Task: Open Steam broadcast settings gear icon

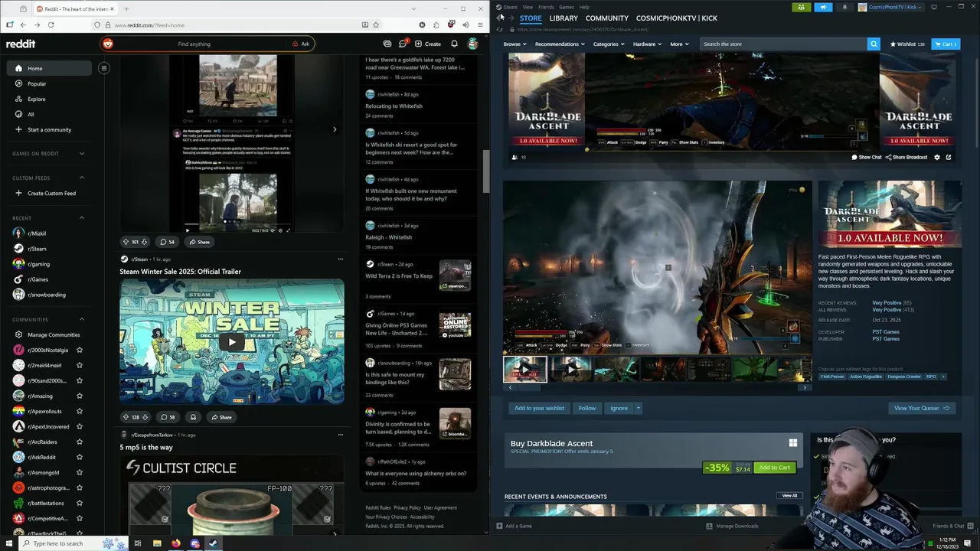Action: [x=937, y=157]
